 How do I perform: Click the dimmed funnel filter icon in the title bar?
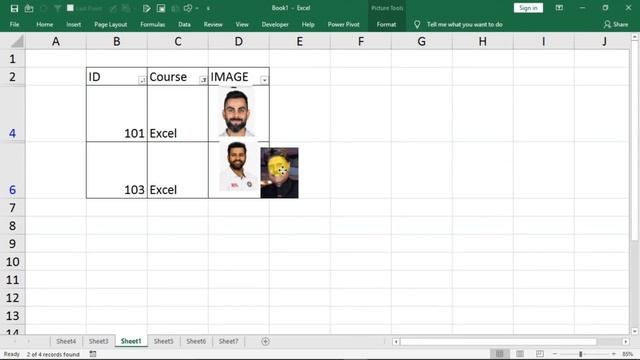[57, 8]
